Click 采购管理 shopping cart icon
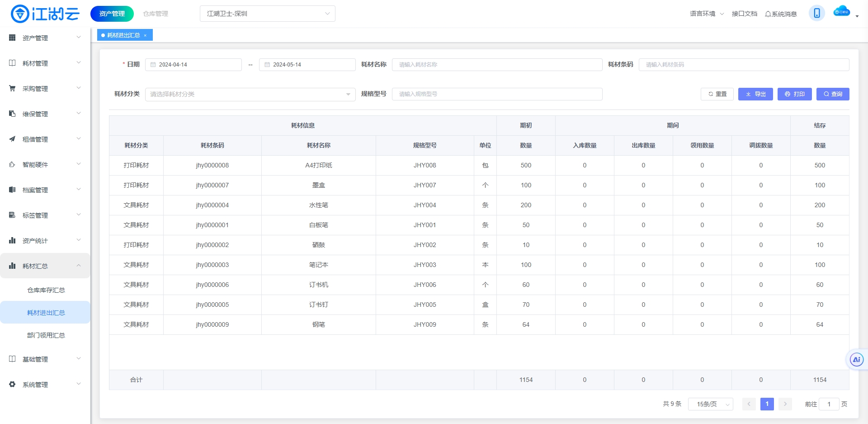 coord(12,88)
